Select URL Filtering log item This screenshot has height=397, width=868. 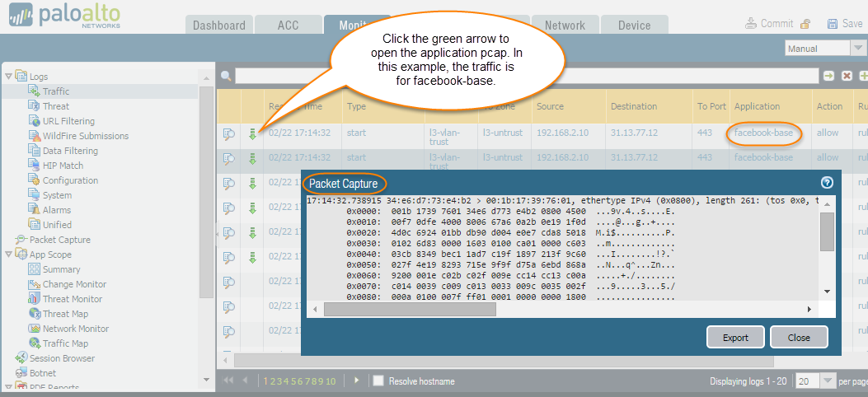68,121
